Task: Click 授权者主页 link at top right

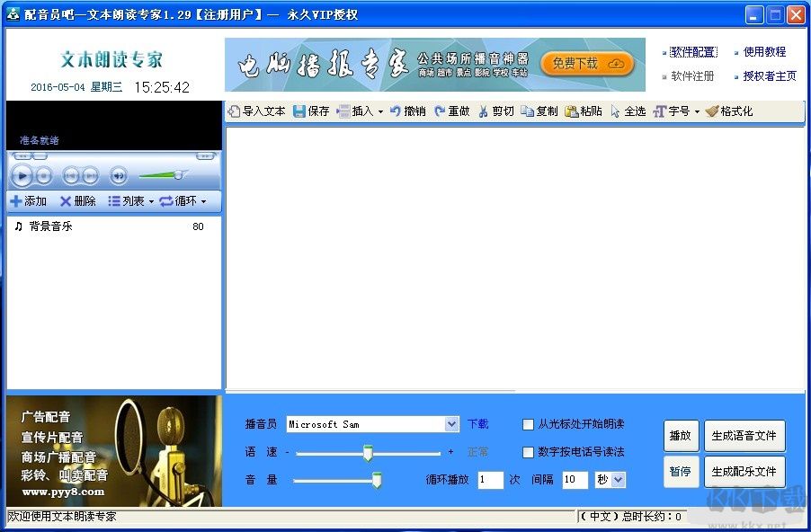Action: tap(770, 75)
